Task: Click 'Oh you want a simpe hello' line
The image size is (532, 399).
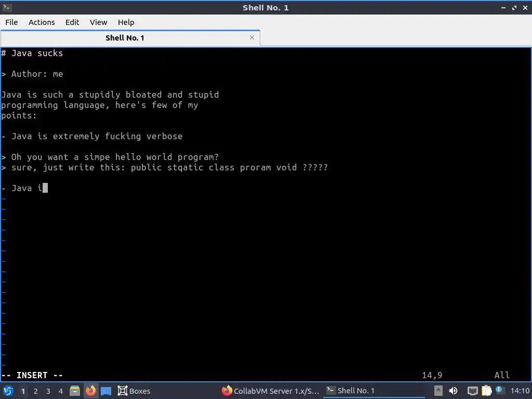Action: pyautogui.click(x=110, y=157)
